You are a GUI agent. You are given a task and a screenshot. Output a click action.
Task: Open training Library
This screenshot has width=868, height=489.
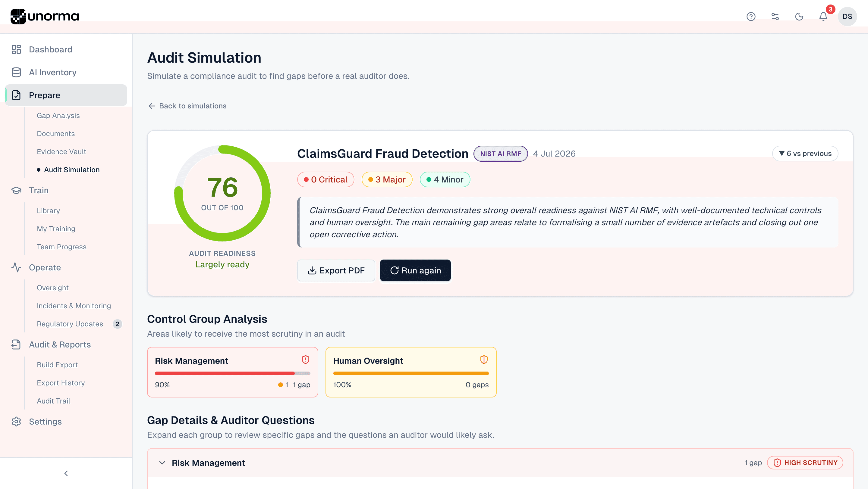(49, 211)
